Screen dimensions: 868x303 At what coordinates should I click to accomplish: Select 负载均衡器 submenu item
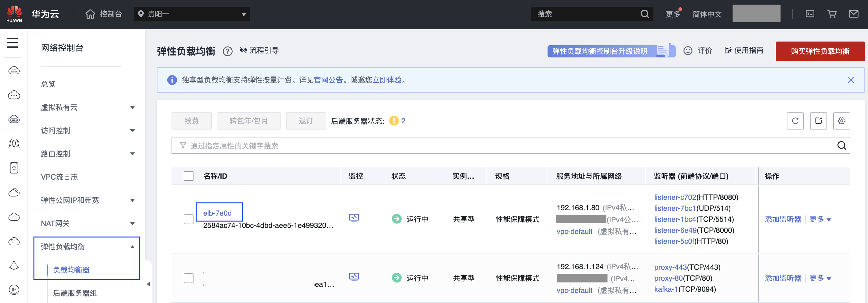pyautogui.click(x=71, y=270)
